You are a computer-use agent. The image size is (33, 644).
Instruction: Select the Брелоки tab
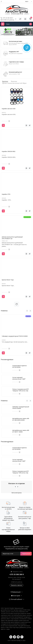pyautogui.click(x=5, y=81)
